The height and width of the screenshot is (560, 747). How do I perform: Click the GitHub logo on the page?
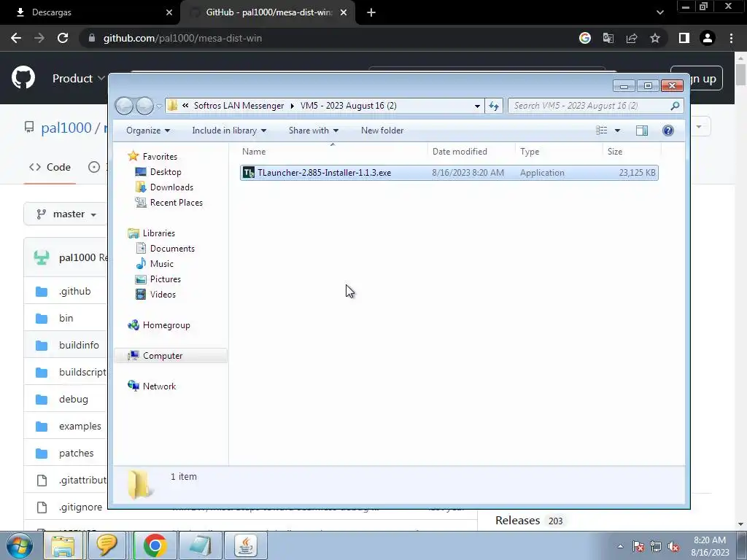[23, 78]
